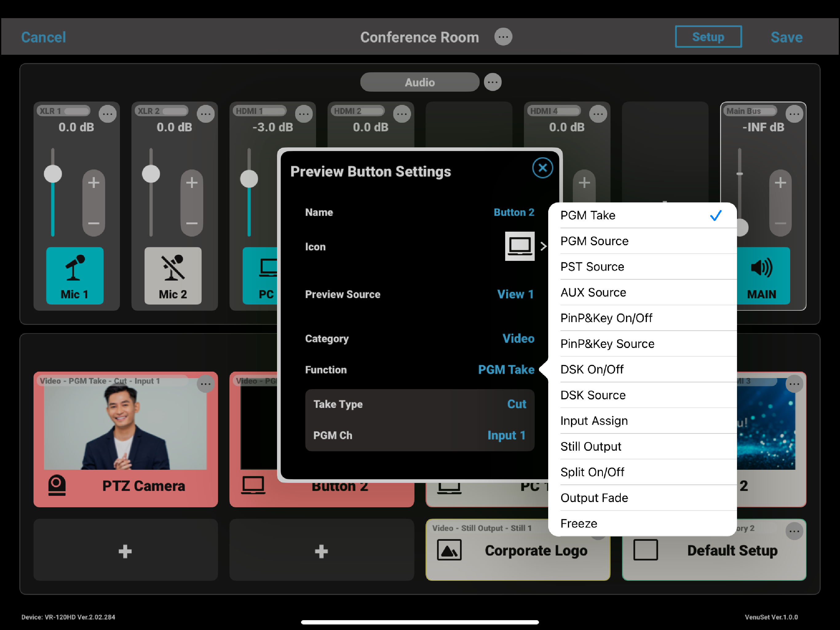840x630 pixels.
Task: Open PTZ Camera button options ellipsis
Action: pyautogui.click(x=205, y=384)
